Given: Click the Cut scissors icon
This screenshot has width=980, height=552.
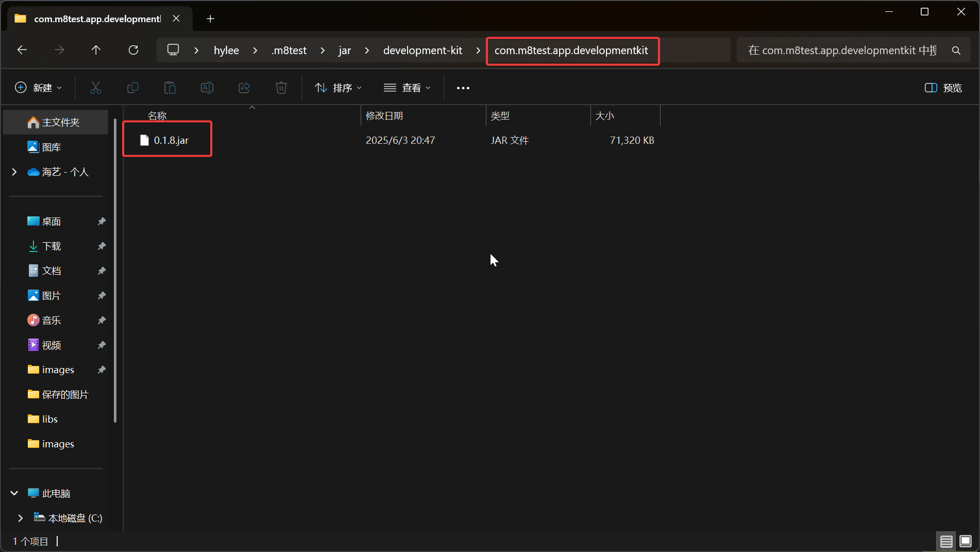Looking at the screenshot, I should [96, 88].
